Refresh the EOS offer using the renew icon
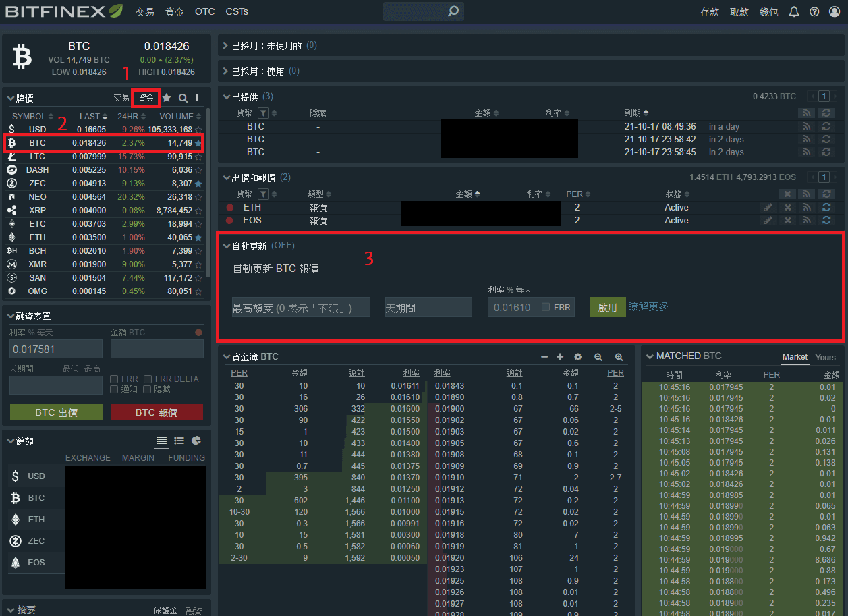Screen dimensions: 848x616 click(x=826, y=221)
